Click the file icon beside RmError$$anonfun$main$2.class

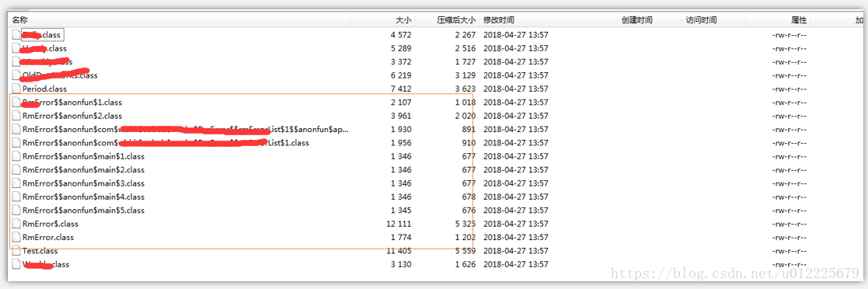tap(16, 170)
